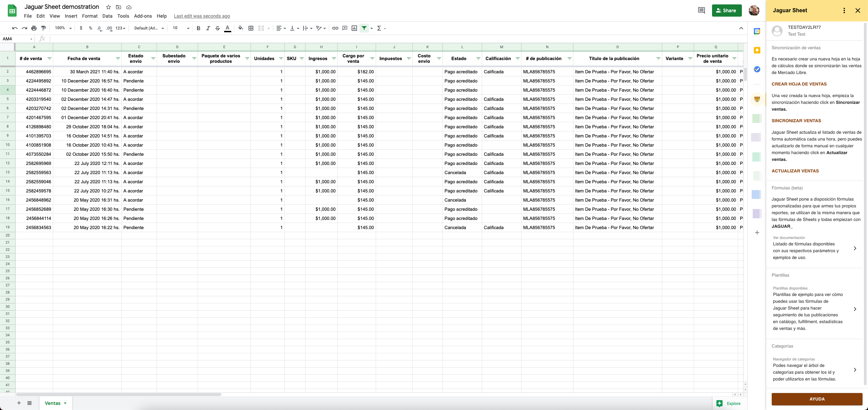Insert a comment with the comment icon
Image resolution: width=868 pixels, height=410 pixels.
point(345,28)
